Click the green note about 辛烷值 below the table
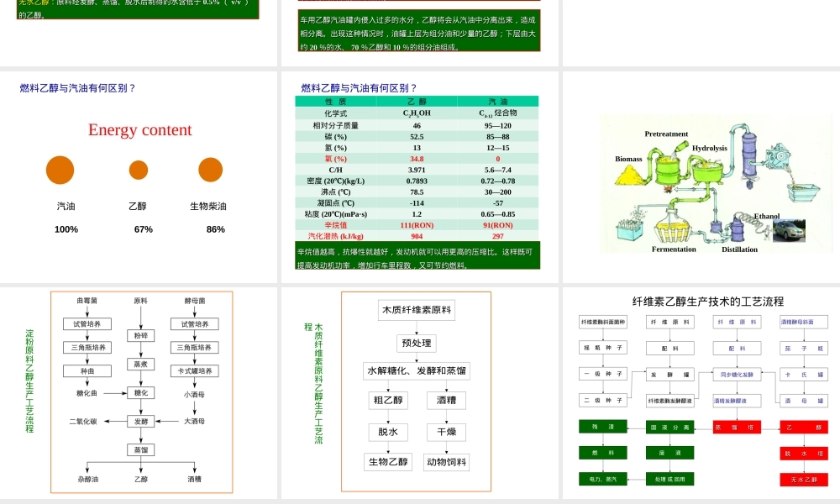This screenshot has height=504, width=840. pyautogui.click(x=417, y=255)
